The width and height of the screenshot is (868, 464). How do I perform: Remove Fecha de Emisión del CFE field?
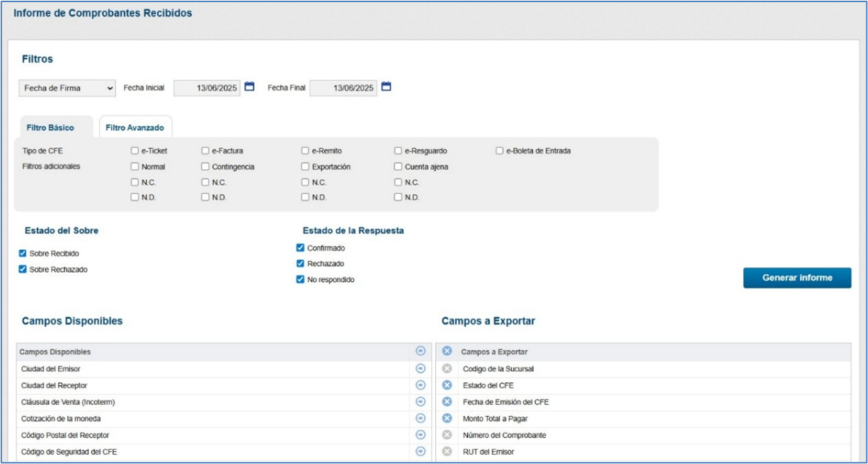447,402
